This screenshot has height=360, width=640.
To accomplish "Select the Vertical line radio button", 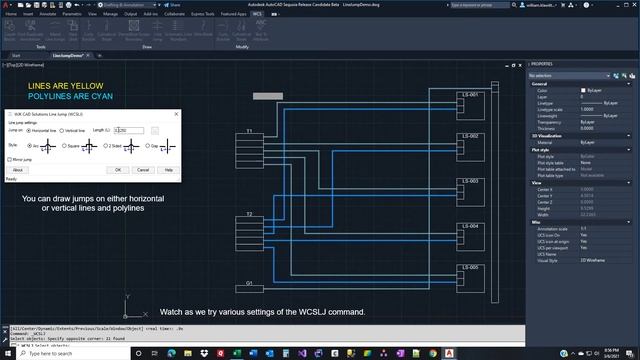I will pyautogui.click(x=62, y=131).
